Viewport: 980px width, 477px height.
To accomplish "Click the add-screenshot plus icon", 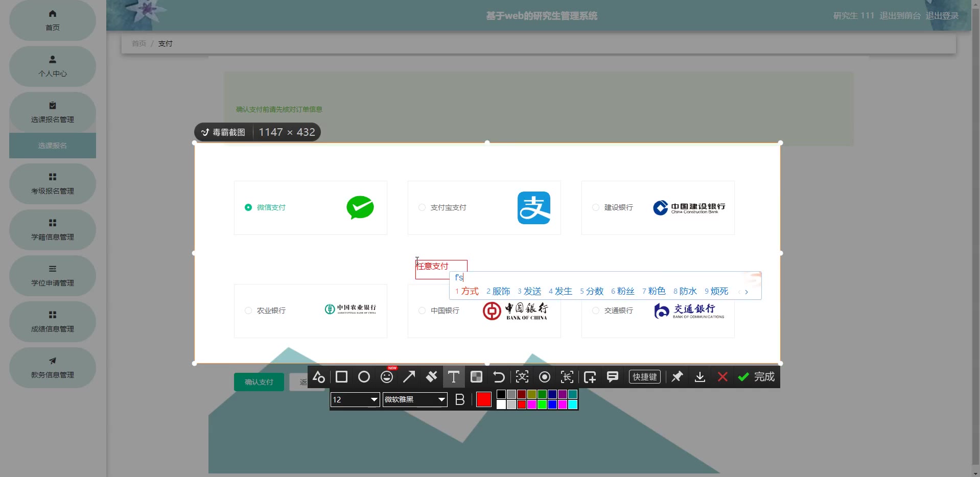I will (x=590, y=377).
